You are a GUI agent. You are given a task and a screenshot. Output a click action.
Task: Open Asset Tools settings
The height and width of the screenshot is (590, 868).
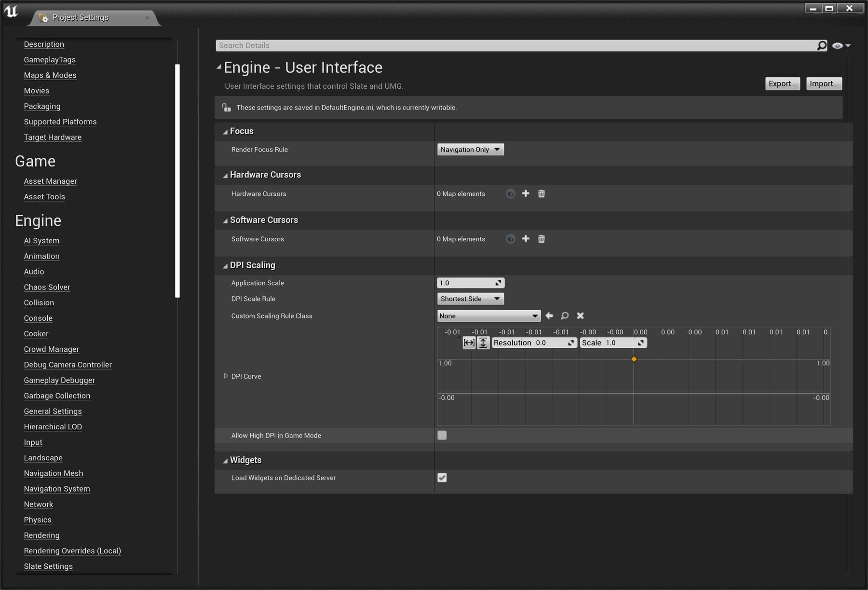(44, 197)
